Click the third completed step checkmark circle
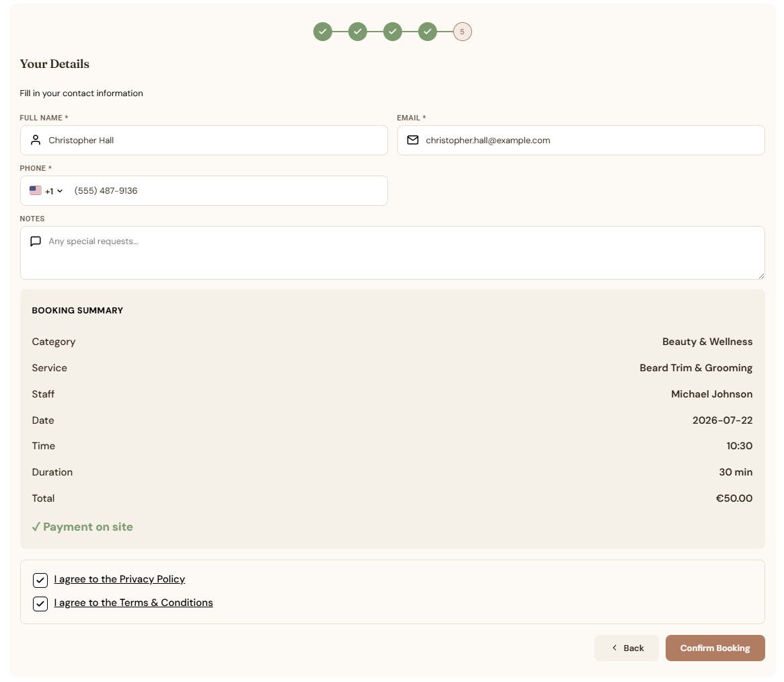 (x=393, y=32)
